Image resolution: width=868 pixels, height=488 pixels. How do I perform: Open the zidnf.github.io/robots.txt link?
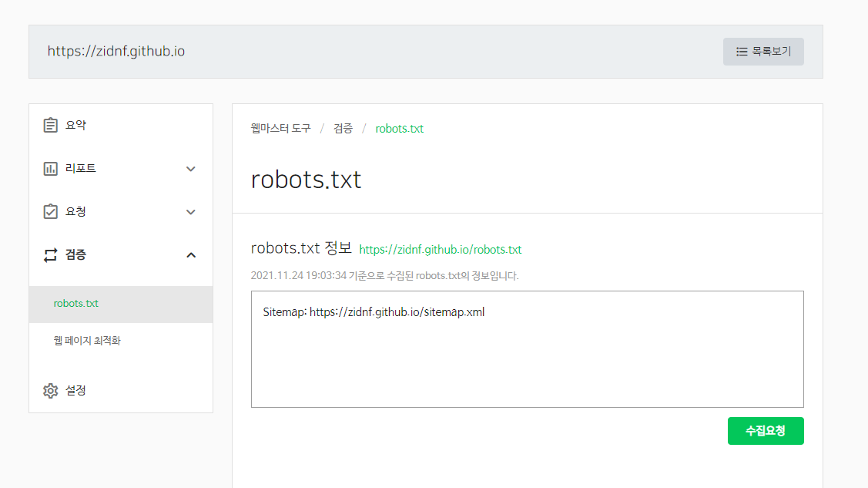pos(440,250)
